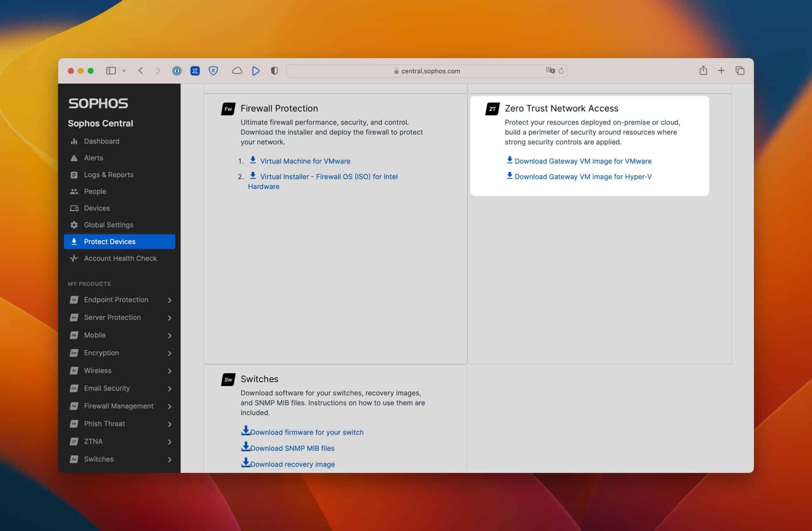812x531 pixels.
Task: Select Account Health Check menu item
Action: (x=120, y=259)
